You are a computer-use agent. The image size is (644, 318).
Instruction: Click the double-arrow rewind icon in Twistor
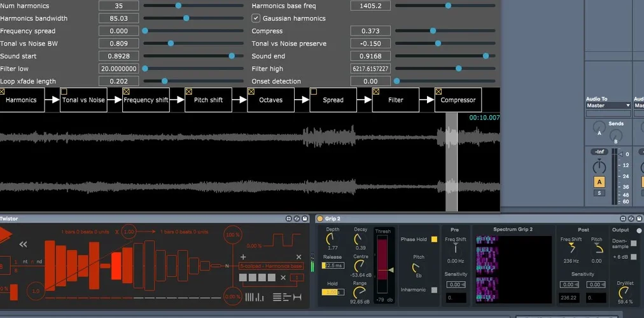coord(24,244)
